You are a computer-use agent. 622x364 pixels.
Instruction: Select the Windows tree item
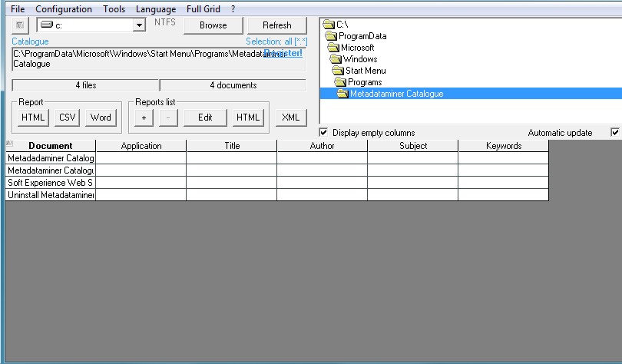coord(360,59)
